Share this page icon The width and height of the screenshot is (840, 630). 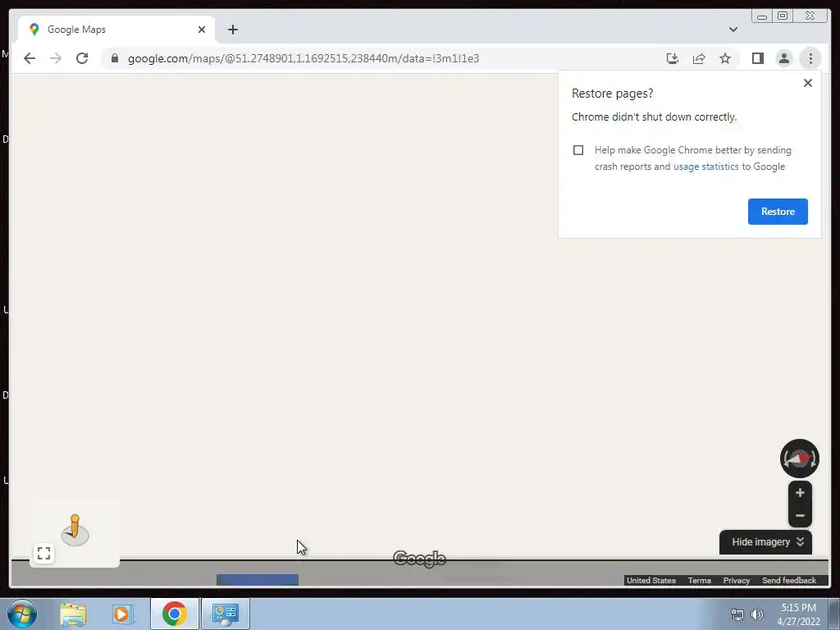pyautogui.click(x=699, y=58)
